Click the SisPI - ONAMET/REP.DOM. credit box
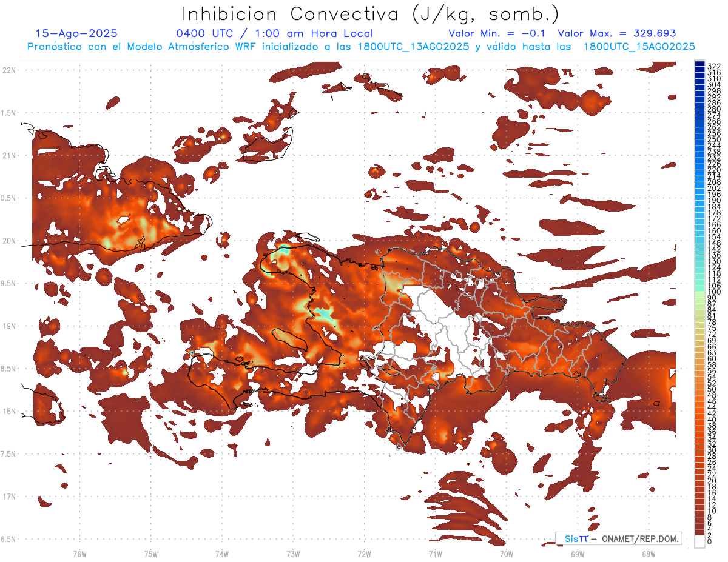The width and height of the screenshot is (728, 562). coord(618,538)
